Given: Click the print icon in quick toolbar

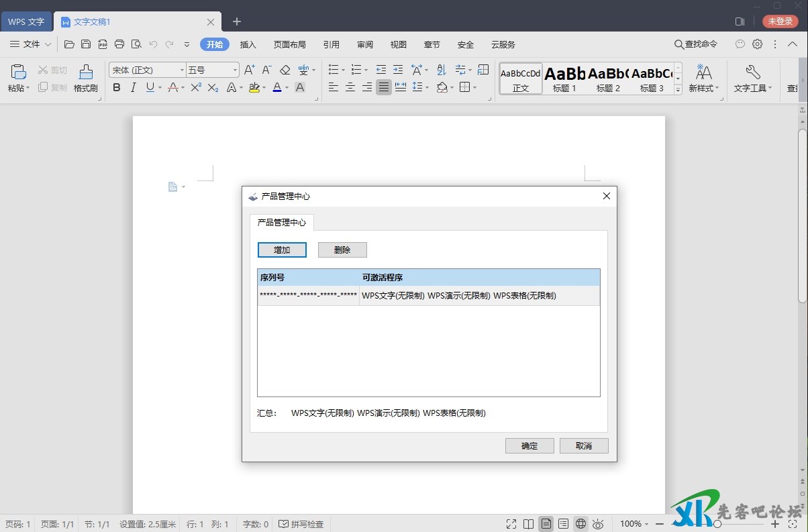Looking at the screenshot, I should click(119, 44).
